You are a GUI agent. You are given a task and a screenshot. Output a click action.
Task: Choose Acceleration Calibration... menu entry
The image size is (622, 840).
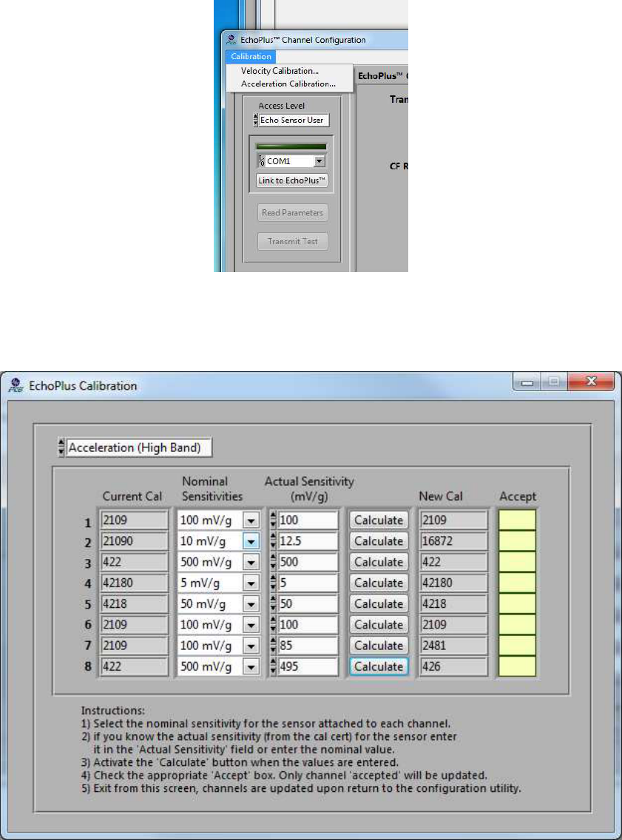tap(288, 84)
